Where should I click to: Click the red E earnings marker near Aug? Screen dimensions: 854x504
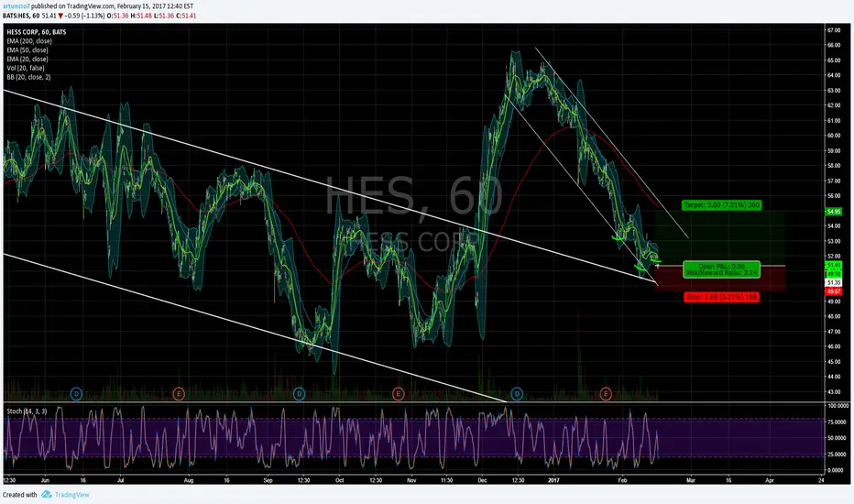[179, 393]
